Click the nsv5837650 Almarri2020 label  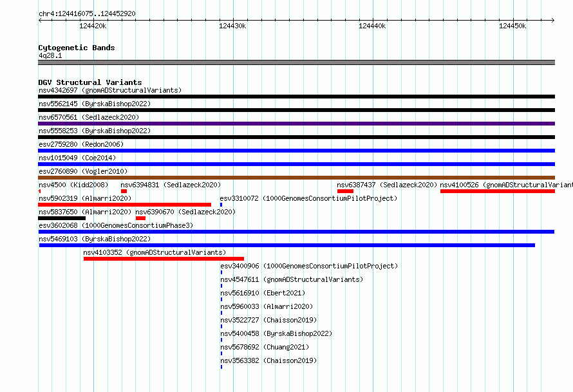[85, 212]
